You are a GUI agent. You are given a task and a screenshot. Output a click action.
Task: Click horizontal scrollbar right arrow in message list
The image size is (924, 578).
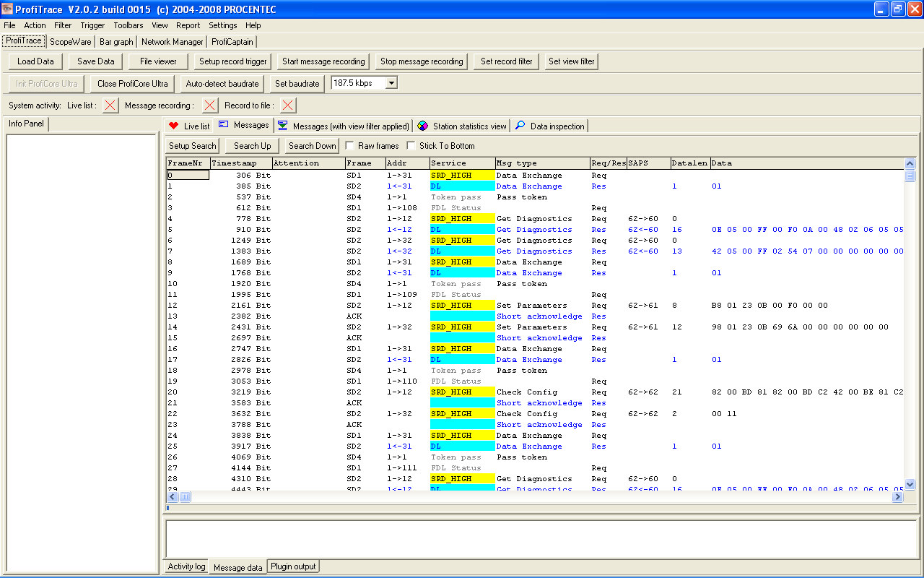point(898,496)
